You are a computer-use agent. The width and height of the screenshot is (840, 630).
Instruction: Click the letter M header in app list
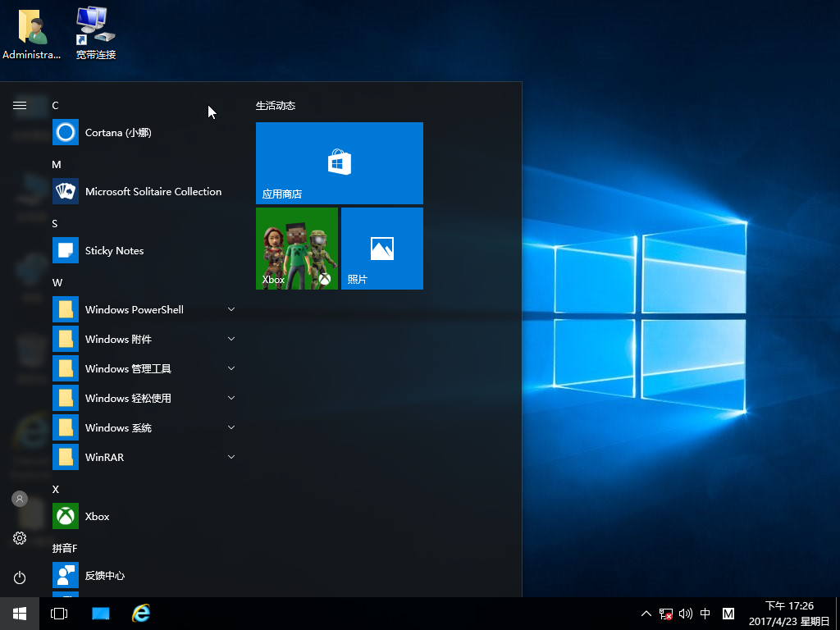(x=57, y=164)
